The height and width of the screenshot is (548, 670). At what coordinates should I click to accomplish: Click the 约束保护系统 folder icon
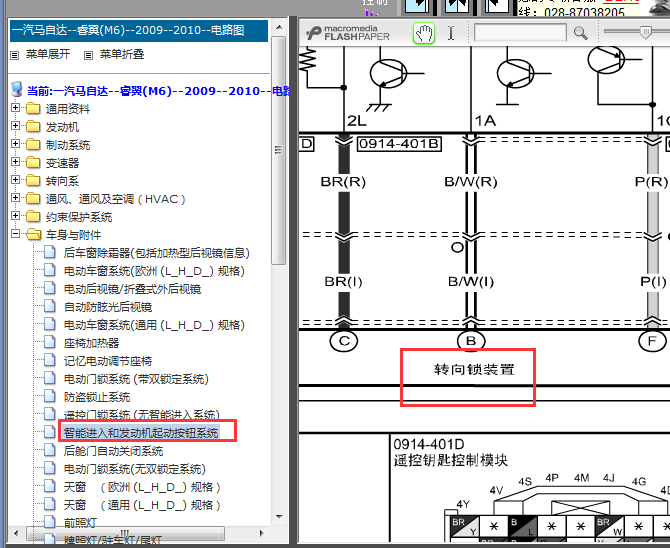33,216
